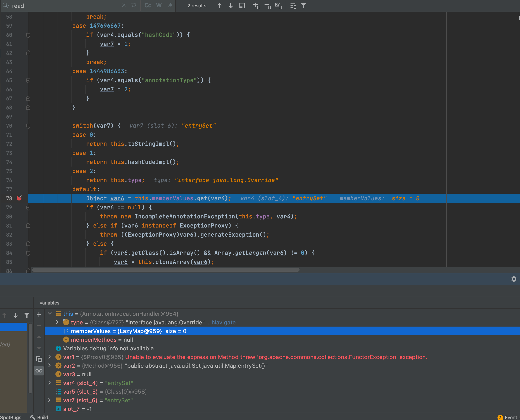Select all search occurrences
520x420 pixels.
(x=279, y=6)
